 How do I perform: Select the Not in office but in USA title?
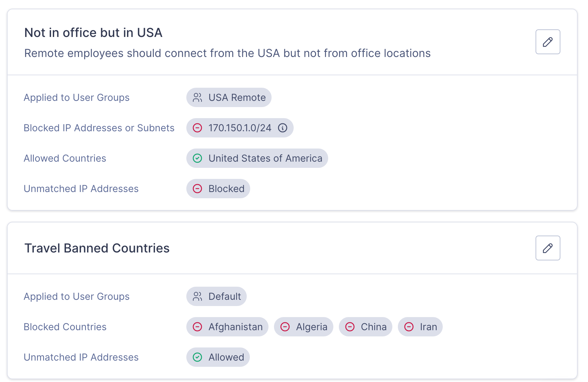(x=93, y=32)
